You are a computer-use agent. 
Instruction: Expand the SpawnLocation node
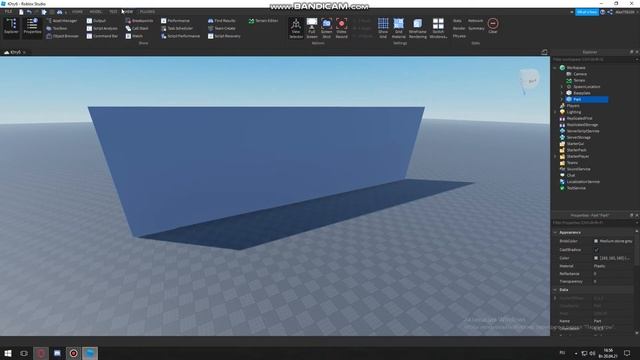click(562, 87)
